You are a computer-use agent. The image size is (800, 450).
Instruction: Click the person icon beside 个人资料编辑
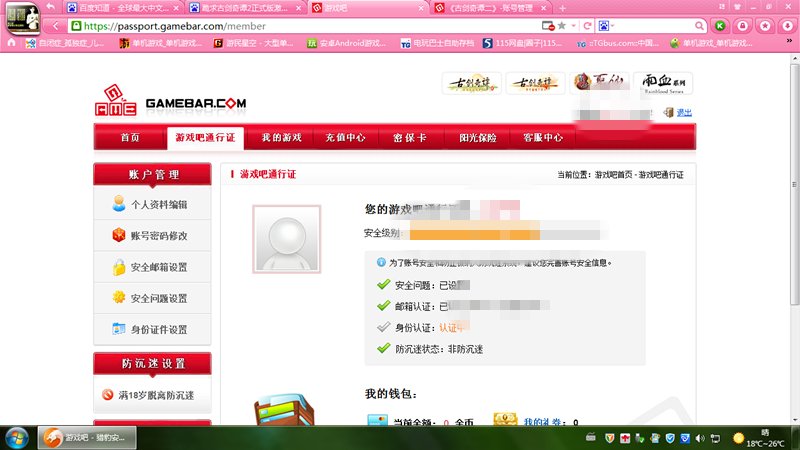click(119, 204)
